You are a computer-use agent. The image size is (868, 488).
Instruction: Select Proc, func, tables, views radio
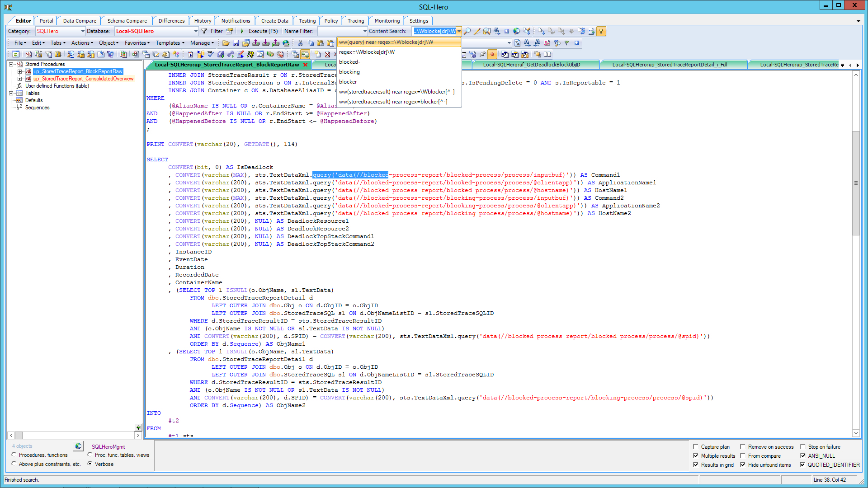[90, 455]
